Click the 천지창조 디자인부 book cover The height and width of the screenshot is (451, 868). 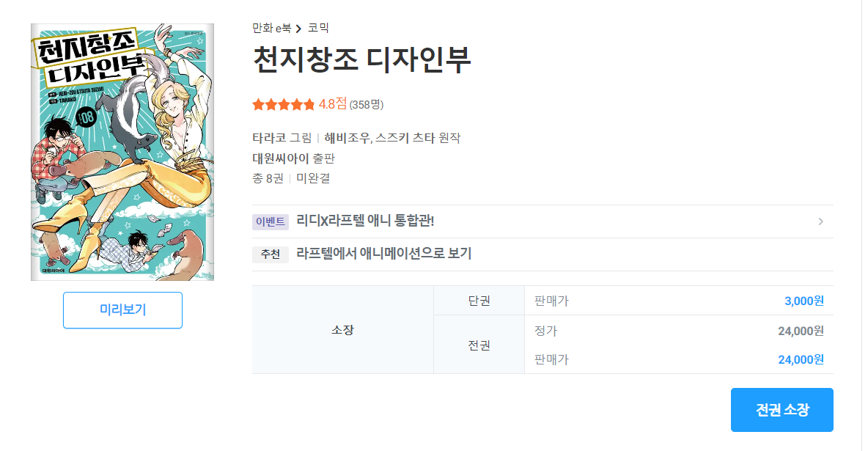(x=122, y=152)
